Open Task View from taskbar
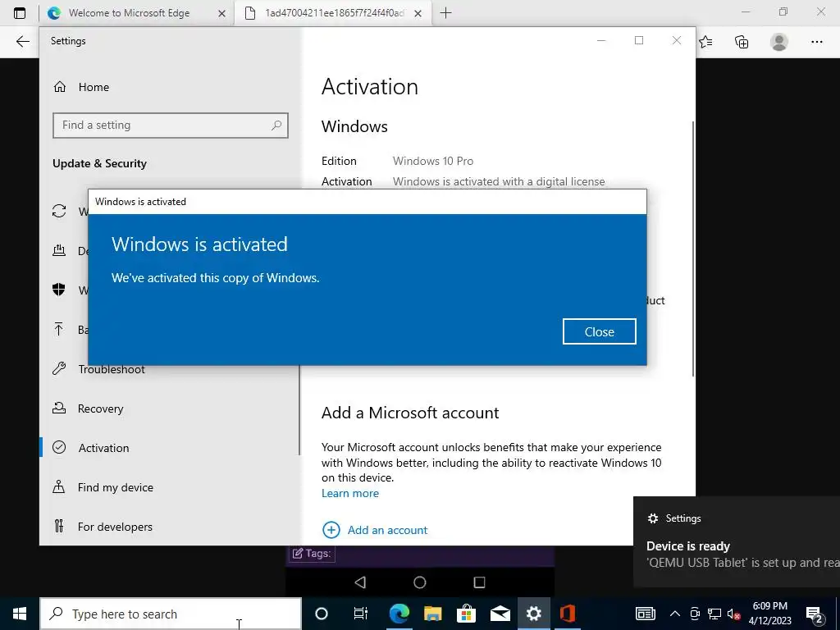This screenshot has height=630, width=840. click(x=361, y=614)
